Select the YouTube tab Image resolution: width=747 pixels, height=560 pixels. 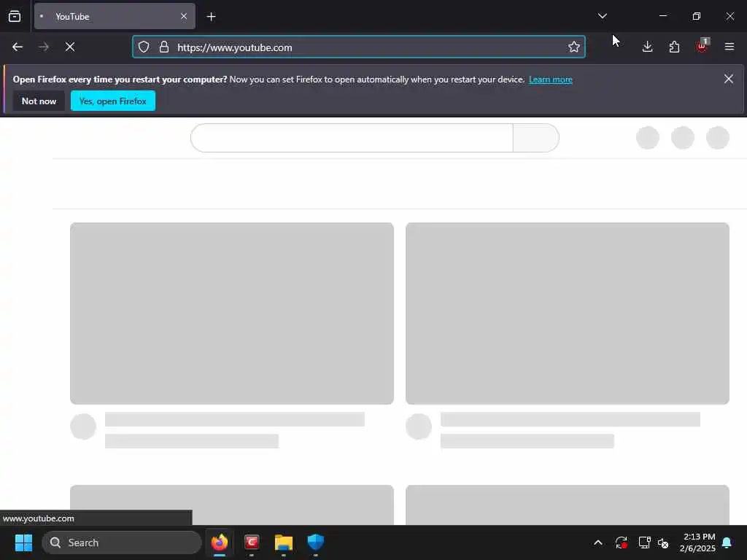pyautogui.click(x=115, y=16)
